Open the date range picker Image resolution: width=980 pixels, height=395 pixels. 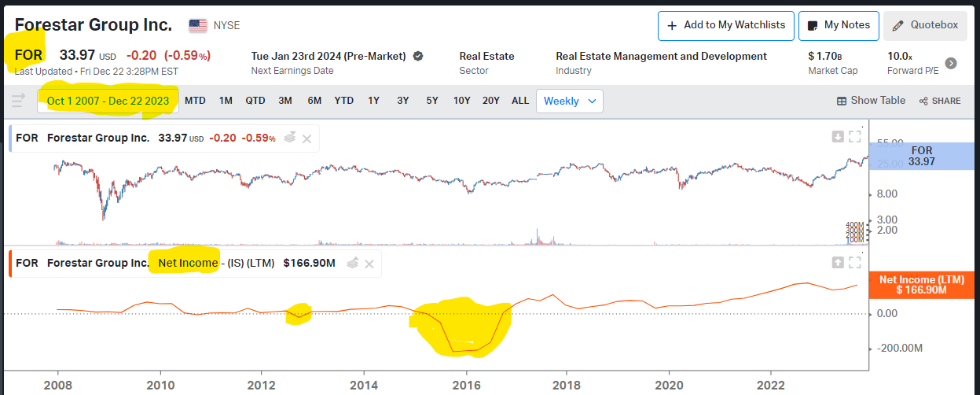click(x=108, y=101)
